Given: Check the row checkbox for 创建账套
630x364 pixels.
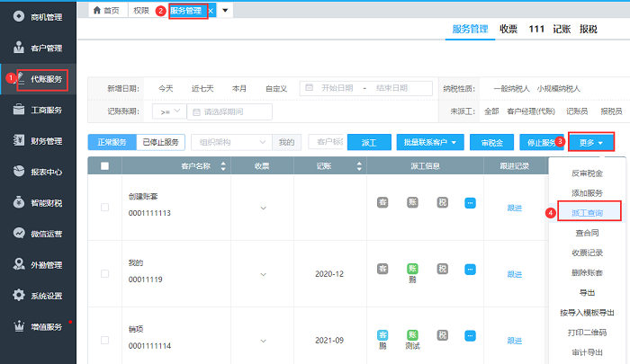Looking at the screenshot, I should 105,208.
